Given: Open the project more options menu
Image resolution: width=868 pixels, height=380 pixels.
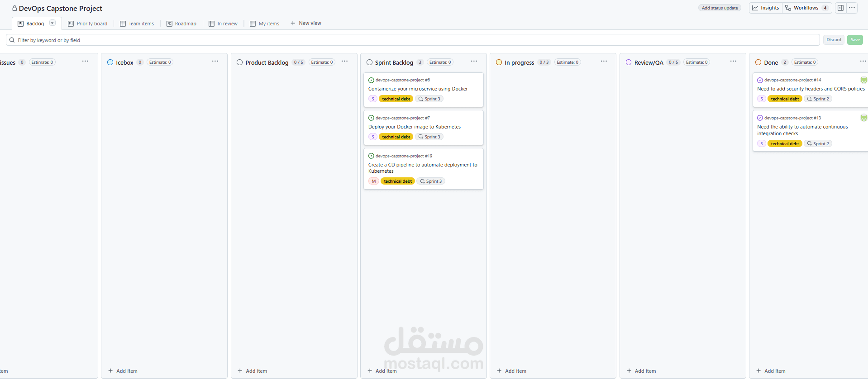Looking at the screenshot, I should [x=852, y=8].
